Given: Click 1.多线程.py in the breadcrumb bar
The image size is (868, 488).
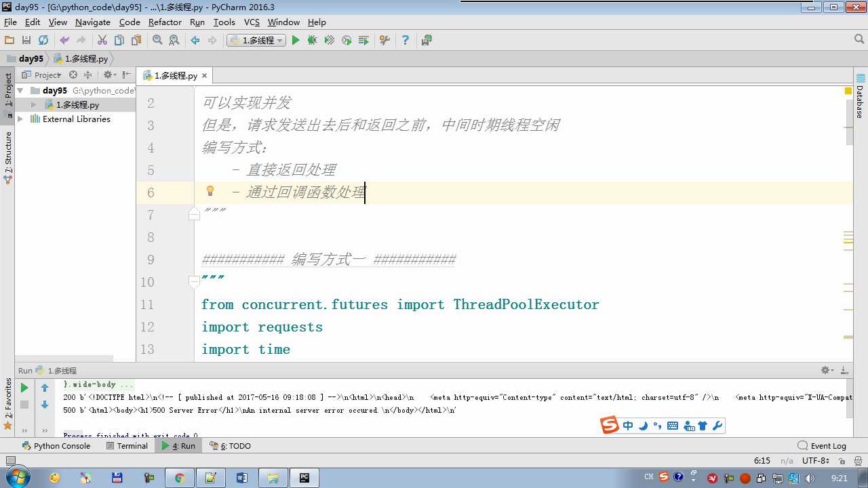Looking at the screenshot, I should point(80,59).
